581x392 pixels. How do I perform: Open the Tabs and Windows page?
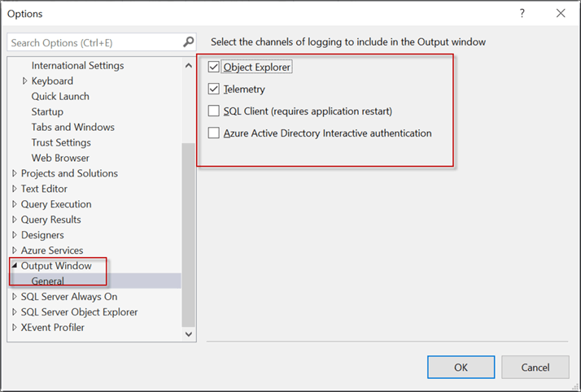point(72,127)
